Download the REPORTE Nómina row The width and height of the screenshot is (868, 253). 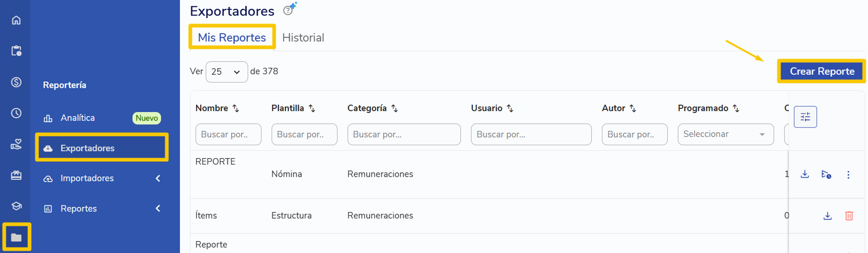coord(805,174)
